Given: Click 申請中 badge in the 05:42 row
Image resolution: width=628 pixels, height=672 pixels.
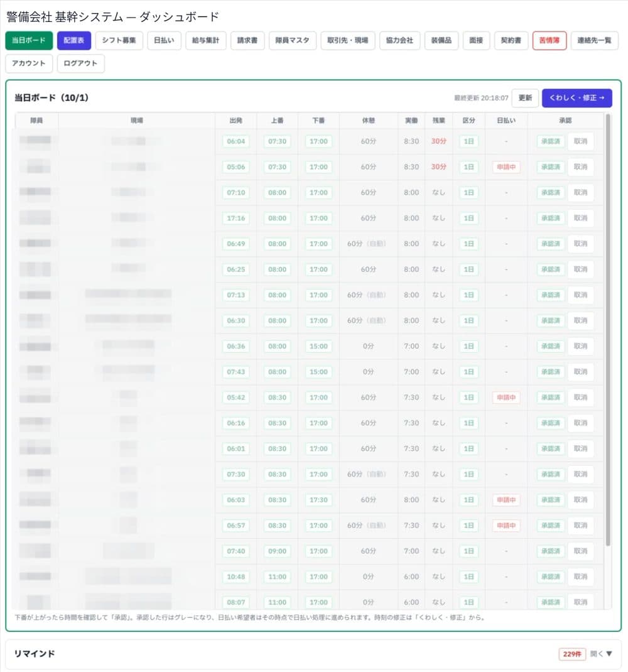Looking at the screenshot, I should (x=506, y=398).
